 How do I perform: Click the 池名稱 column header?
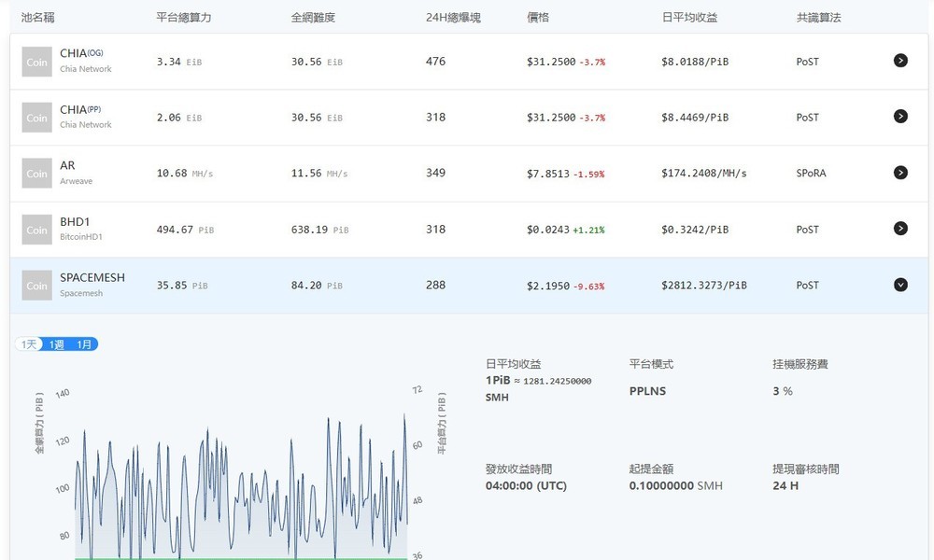coord(37,18)
